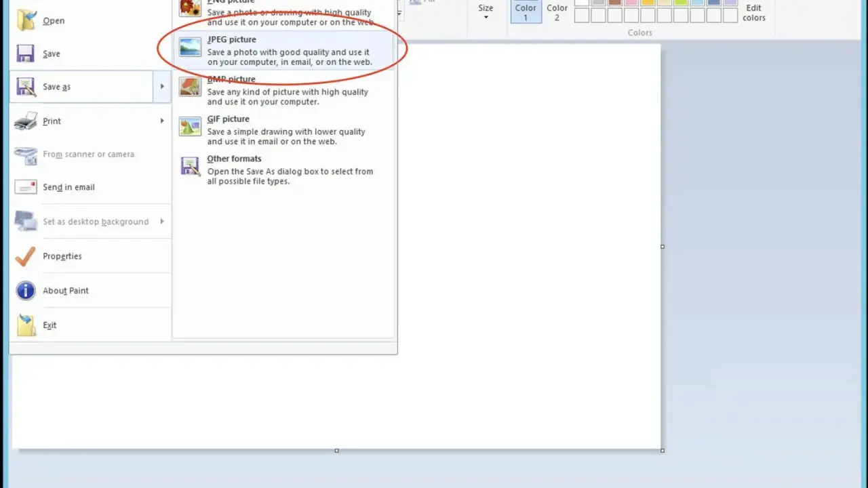
Task: Expand the Set as desktop background arrow
Action: pyautogui.click(x=162, y=222)
